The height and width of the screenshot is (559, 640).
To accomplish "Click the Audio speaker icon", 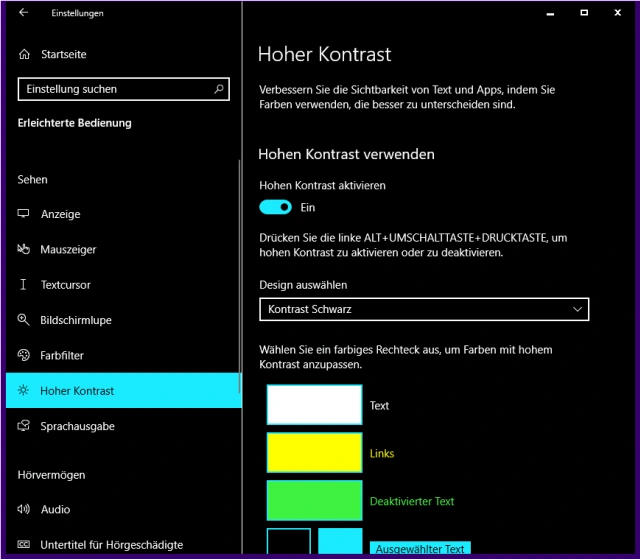I will click(23, 509).
